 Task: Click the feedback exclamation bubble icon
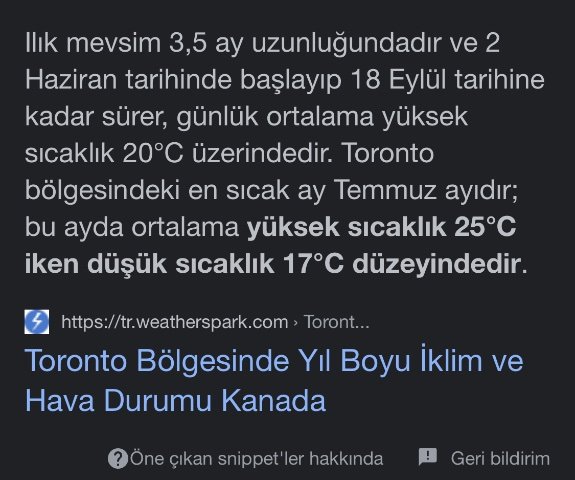coord(428,457)
